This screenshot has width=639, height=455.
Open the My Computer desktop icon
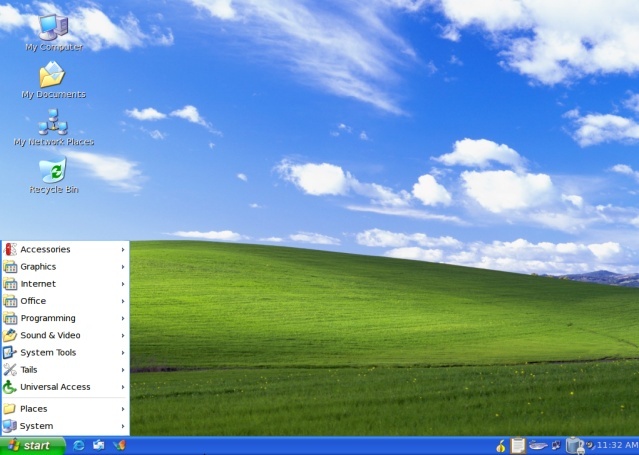click(54, 32)
